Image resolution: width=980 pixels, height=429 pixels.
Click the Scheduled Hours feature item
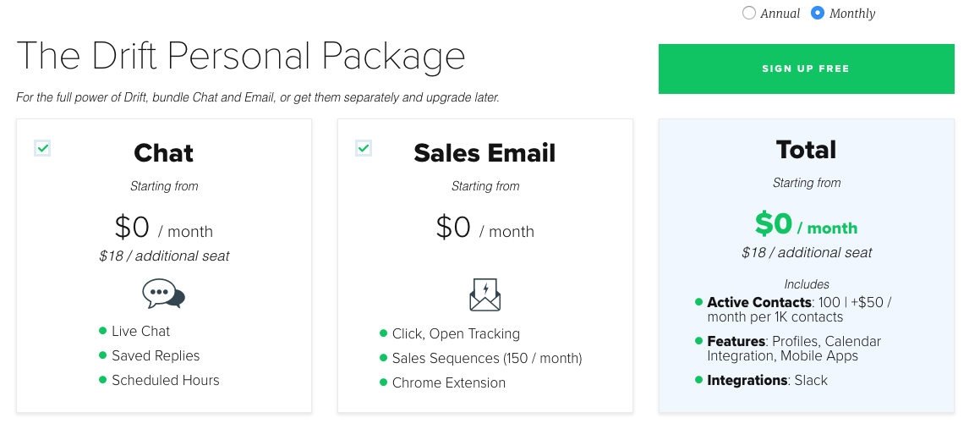[165, 380]
